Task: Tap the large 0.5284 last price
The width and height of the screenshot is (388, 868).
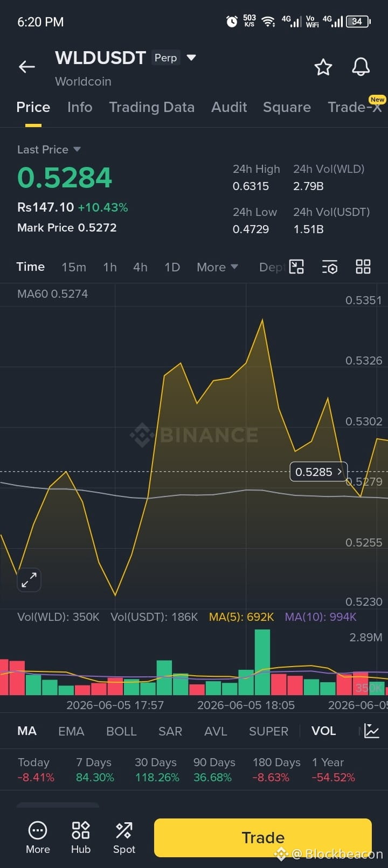Action: (65, 178)
